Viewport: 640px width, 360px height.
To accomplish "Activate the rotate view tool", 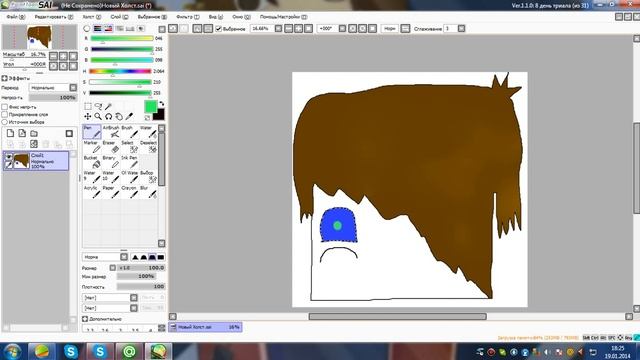I will pyautogui.click(x=108, y=117).
